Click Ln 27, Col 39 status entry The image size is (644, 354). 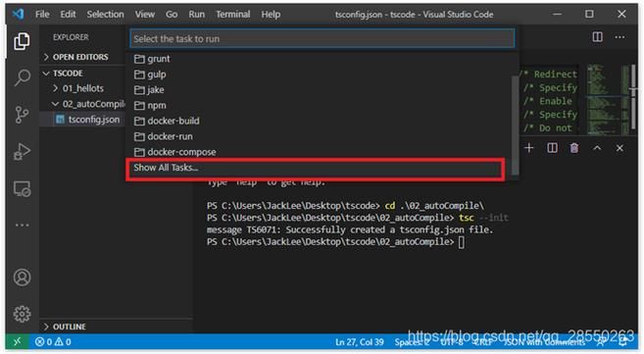360,341
